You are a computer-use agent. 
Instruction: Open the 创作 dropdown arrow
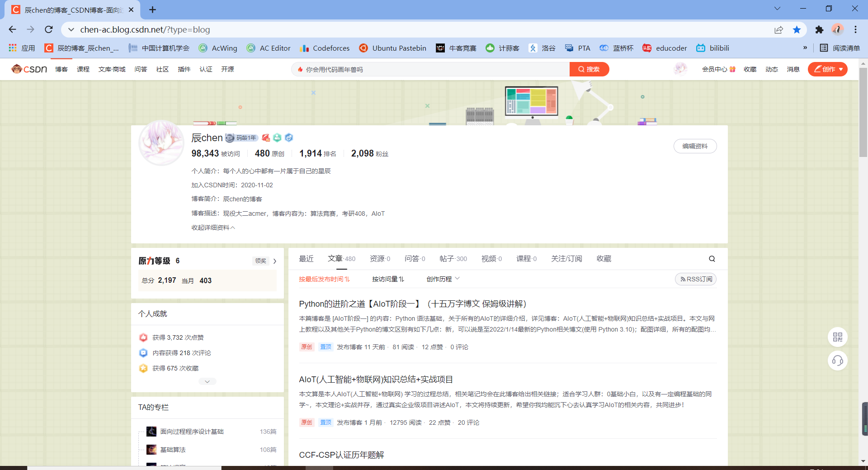[841, 69]
